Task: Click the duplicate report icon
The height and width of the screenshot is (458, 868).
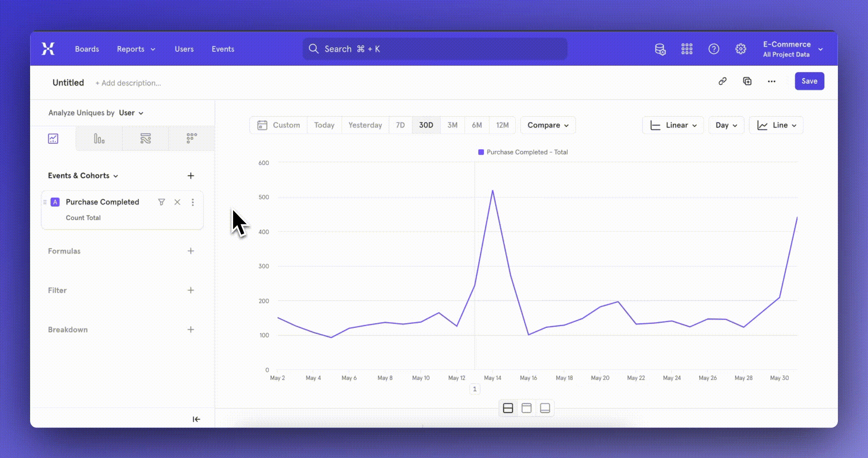Action: click(x=747, y=81)
